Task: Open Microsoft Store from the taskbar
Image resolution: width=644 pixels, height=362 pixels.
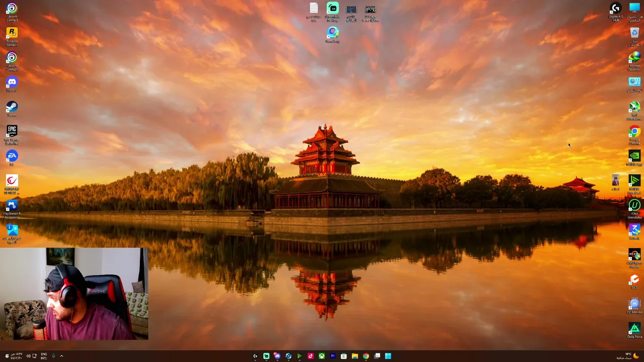Action: [344, 356]
